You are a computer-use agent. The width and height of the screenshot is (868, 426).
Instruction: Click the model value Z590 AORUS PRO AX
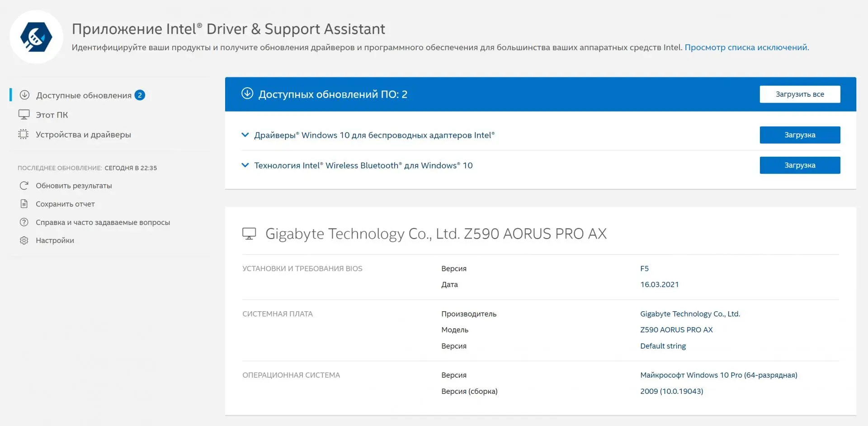click(x=676, y=330)
